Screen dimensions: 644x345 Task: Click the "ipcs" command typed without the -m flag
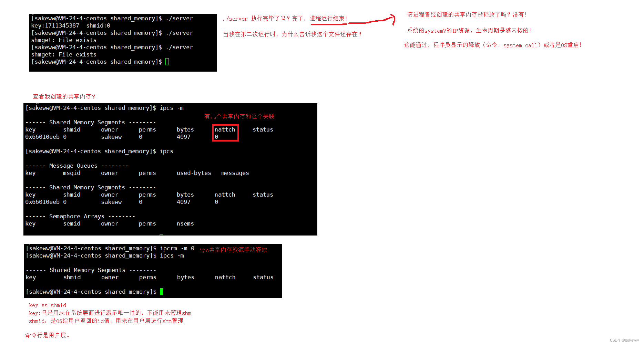166,151
